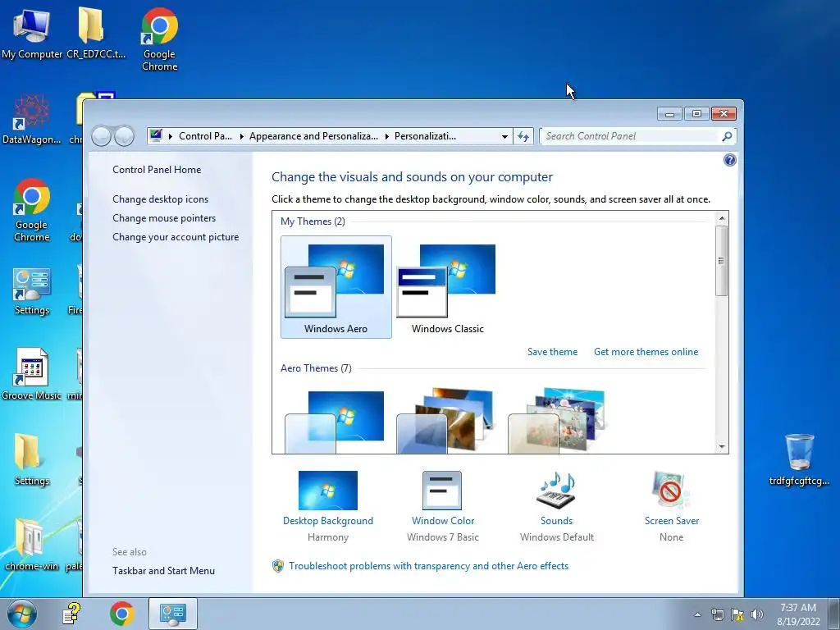Open Troubleshoot problems with transparency link
The width and height of the screenshot is (840, 630).
(x=428, y=566)
